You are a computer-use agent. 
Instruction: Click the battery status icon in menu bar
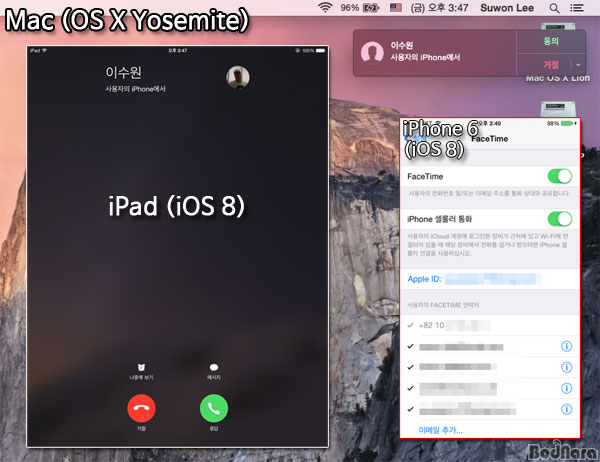370,8
